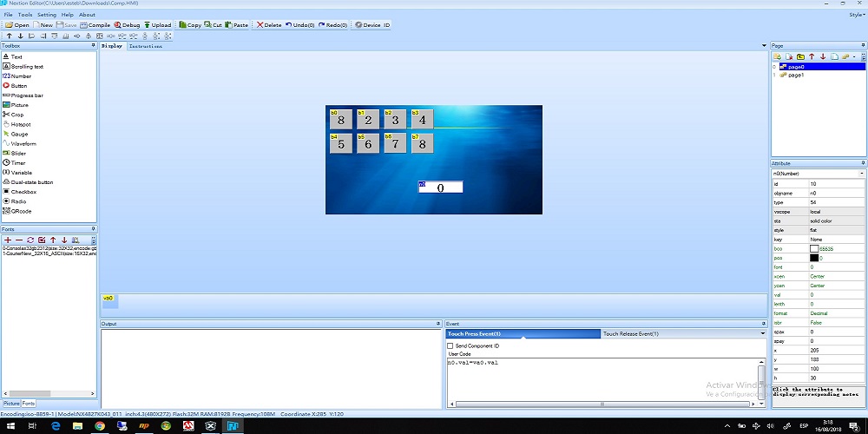Add a Slider component from Toolbox
The width and height of the screenshot is (868, 434).
[14, 154]
